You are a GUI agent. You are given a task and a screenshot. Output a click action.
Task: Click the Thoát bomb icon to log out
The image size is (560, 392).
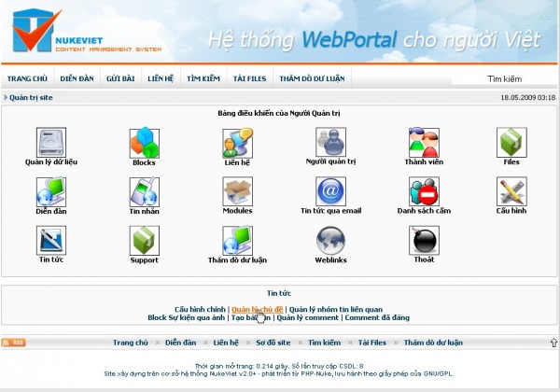click(x=424, y=240)
